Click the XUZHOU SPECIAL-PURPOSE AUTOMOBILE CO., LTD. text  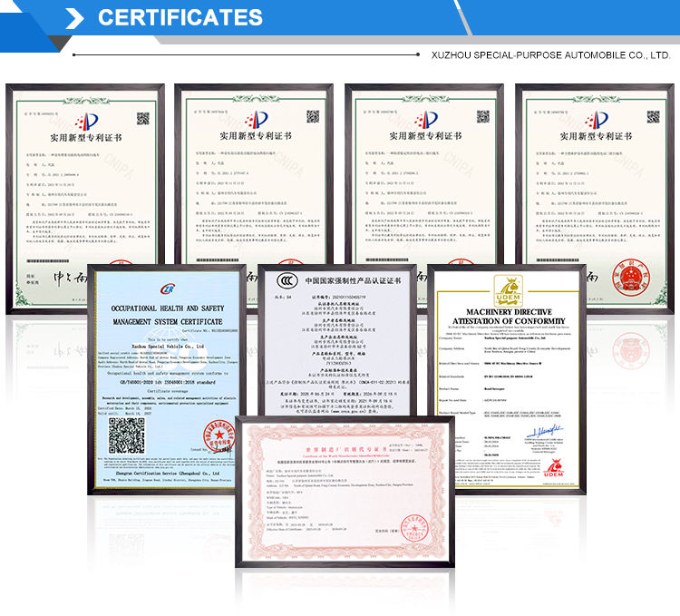pyautogui.click(x=550, y=55)
